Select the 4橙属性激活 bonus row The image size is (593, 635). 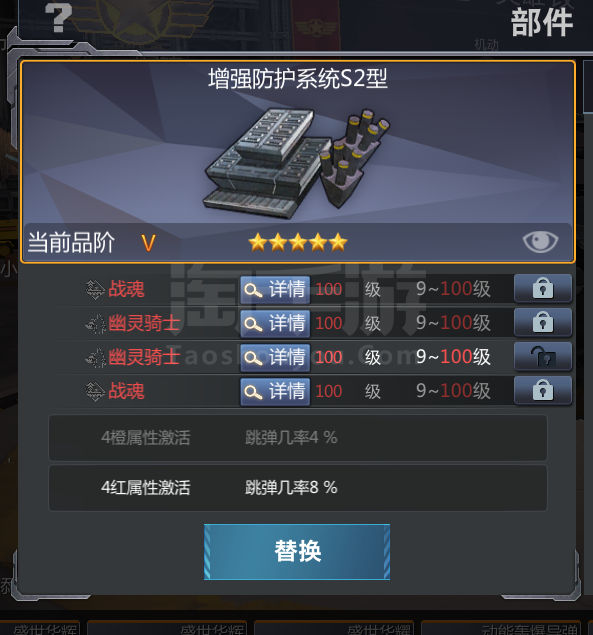(298, 438)
